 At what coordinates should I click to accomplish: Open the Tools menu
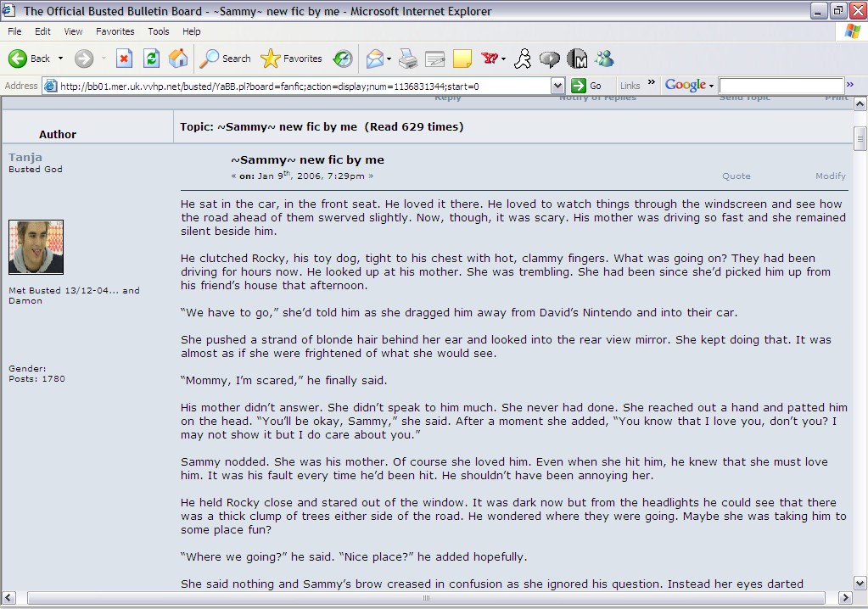[159, 31]
